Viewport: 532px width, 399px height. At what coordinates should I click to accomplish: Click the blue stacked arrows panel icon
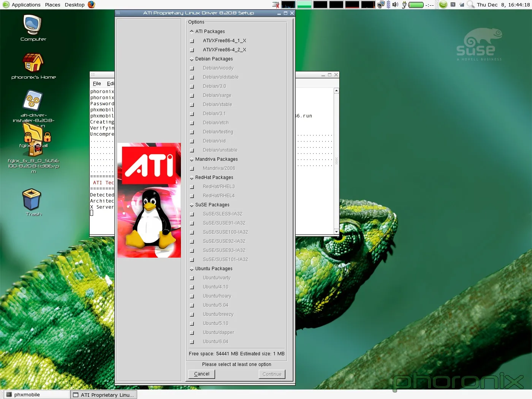pyautogui.click(x=388, y=5)
